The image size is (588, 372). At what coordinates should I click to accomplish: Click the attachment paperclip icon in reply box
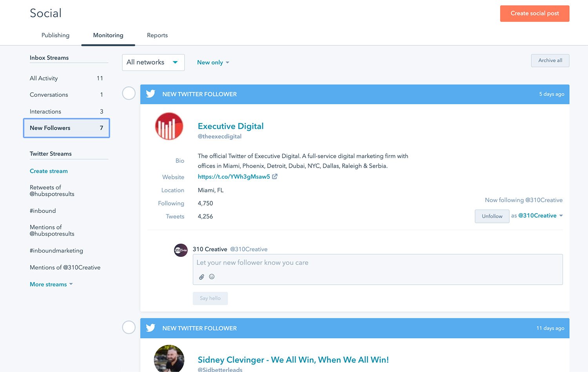pos(201,277)
